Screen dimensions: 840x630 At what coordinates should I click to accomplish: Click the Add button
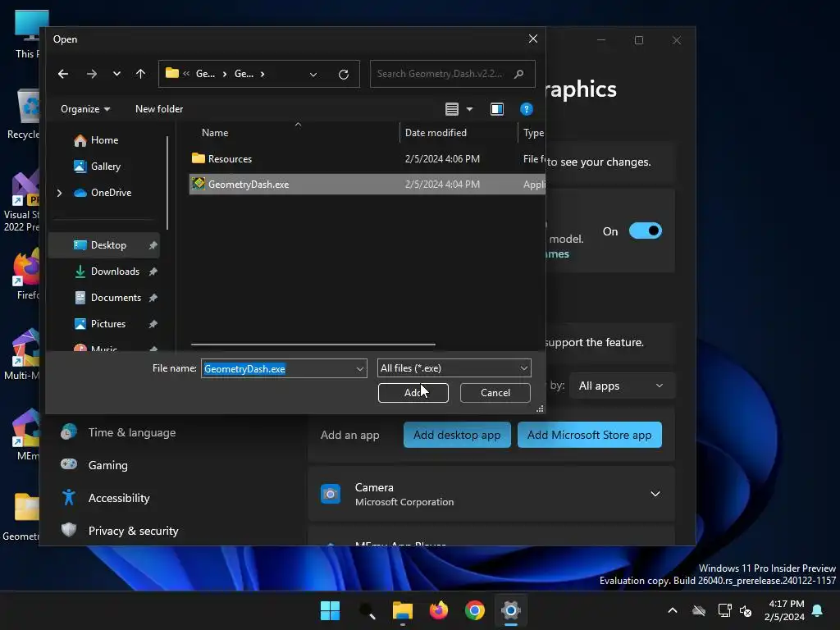tap(413, 393)
